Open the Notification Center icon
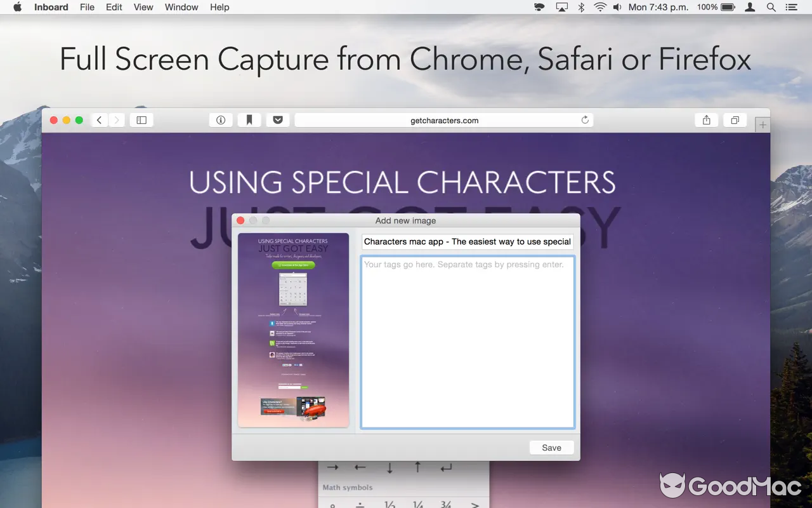This screenshot has width=812, height=508. 791,7
